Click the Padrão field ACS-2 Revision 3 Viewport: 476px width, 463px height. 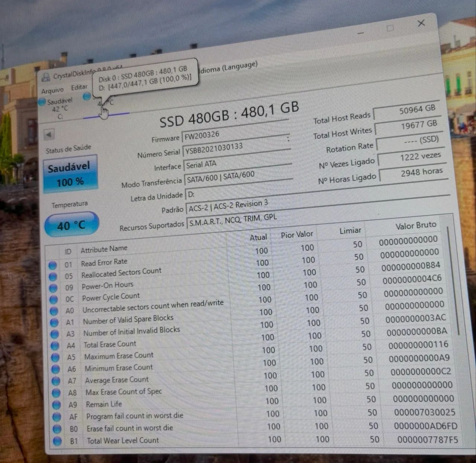[319, 202]
